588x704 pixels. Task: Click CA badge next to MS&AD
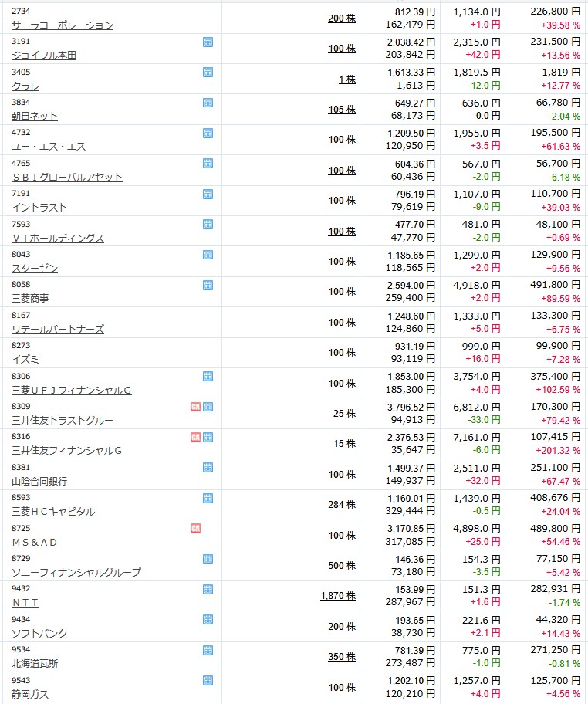(x=196, y=529)
